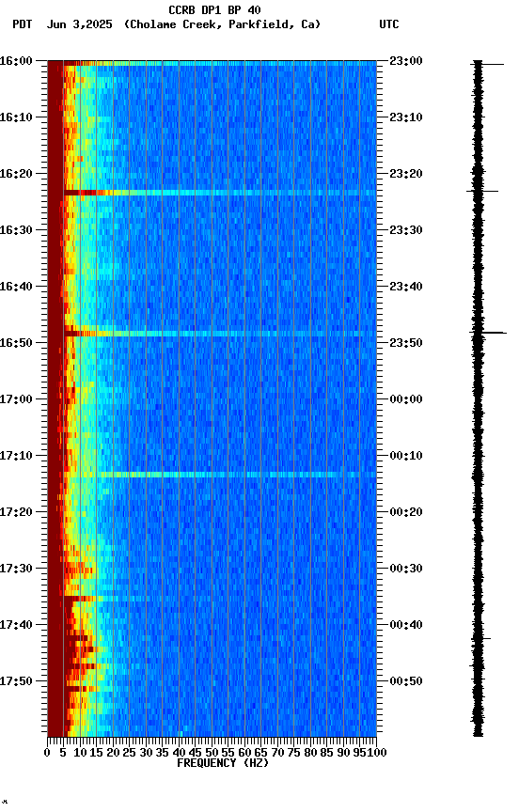This screenshot has height=812, width=519.
Task: Select the 00:40 UTC time label
Action: [406, 625]
